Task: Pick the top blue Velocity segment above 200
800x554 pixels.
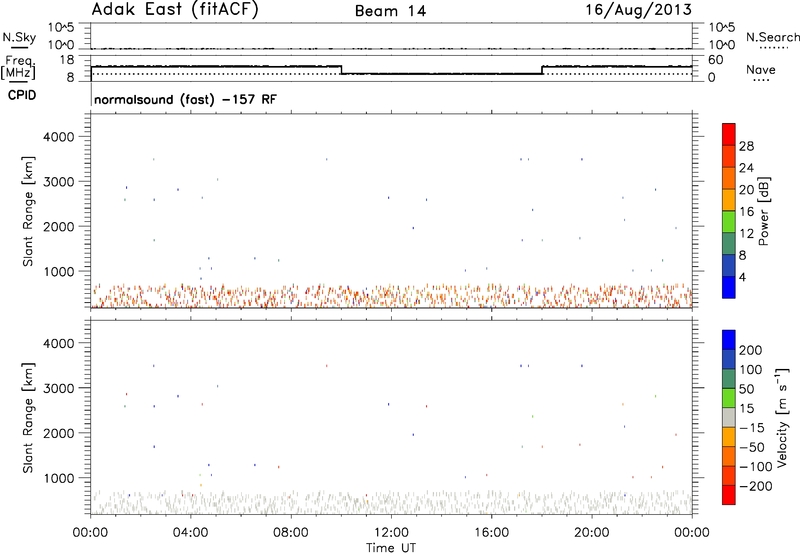Action: coord(729,340)
